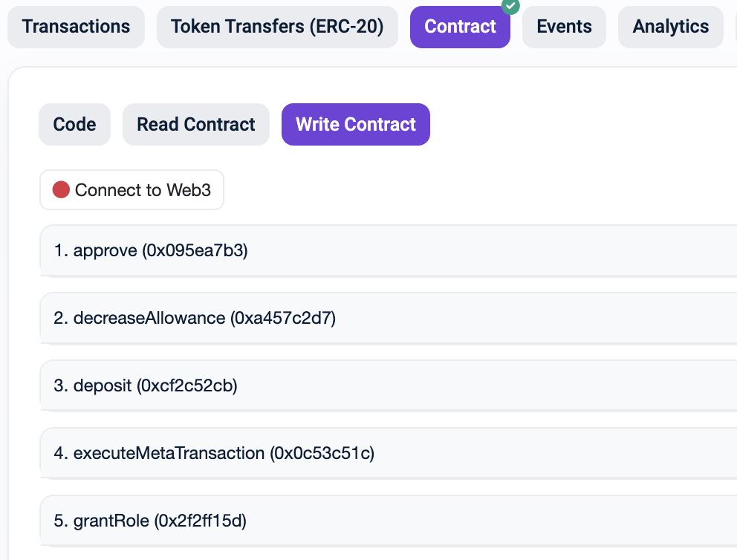The image size is (737, 560).
Task: Click the red Web3 connection status dot
Action: 61,190
